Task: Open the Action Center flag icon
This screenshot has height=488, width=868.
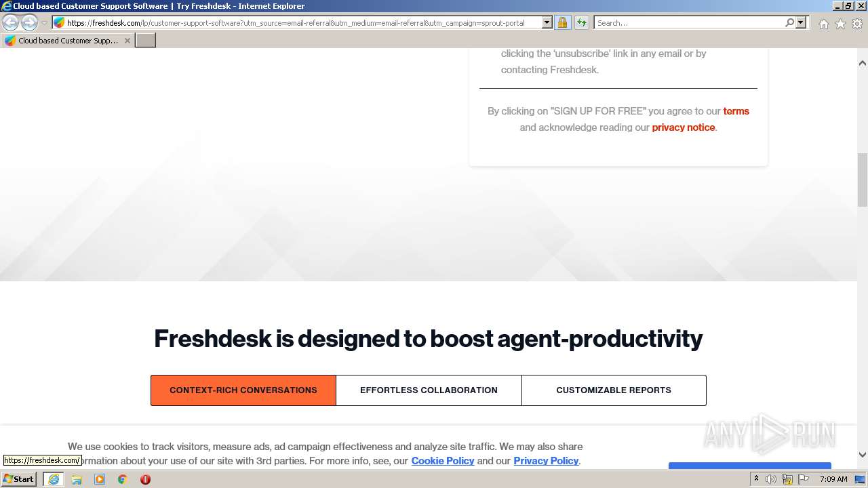Action: click(x=804, y=479)
